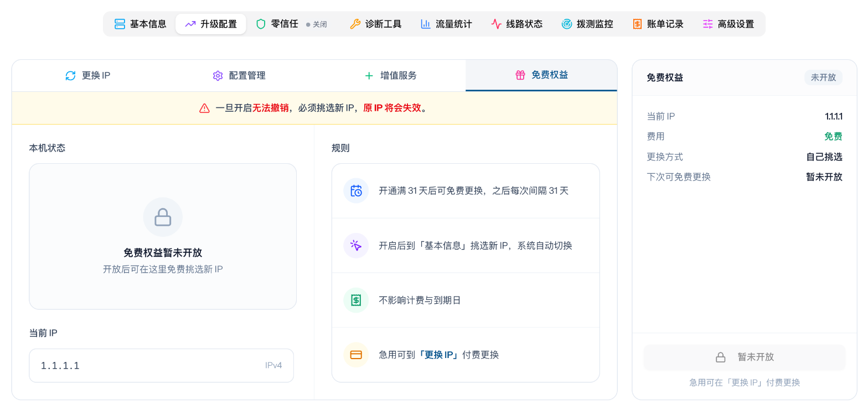Click the server icon beside 基本信息
This screenshot has height=420, width=868.
tap(120, 24)
